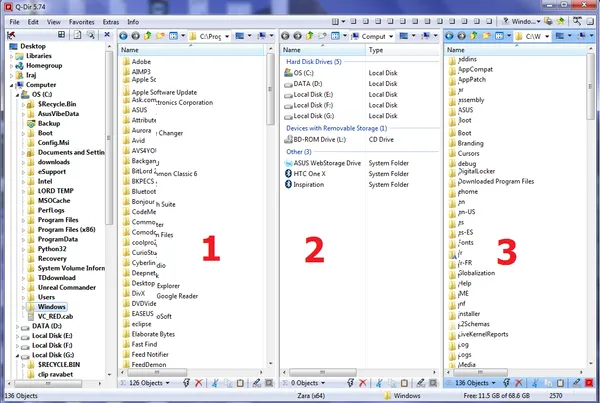The width and height of the screenshot is (600, 403).
Task: Go up one level in C:\W pane
Action: coord(474,36)
